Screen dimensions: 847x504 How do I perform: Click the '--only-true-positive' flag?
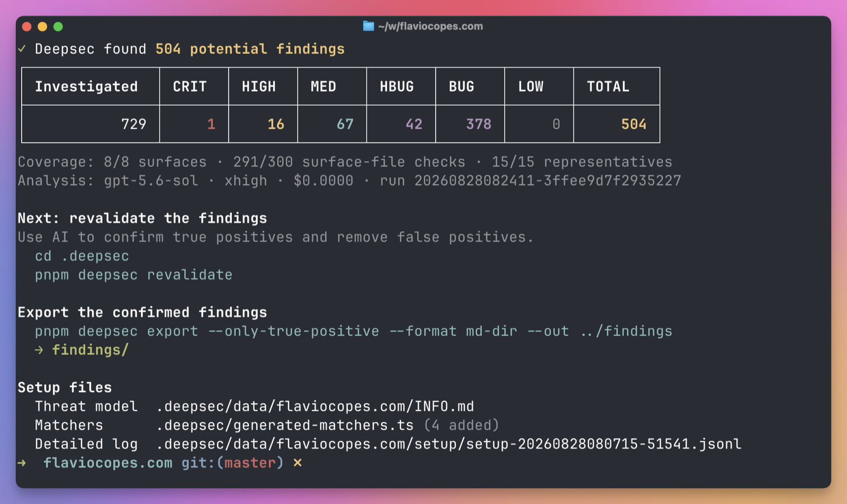click(293, 331)
